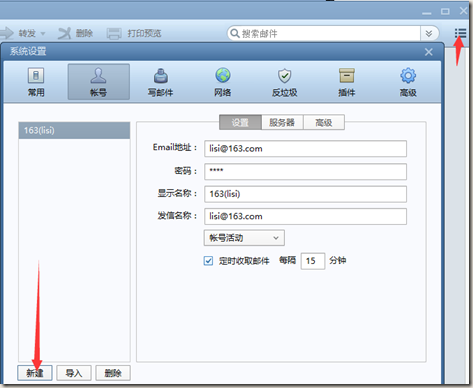This screenshot has height=388, width=473.
Task: Click the 显示名称 input field
Action: [x=305, y=194]
